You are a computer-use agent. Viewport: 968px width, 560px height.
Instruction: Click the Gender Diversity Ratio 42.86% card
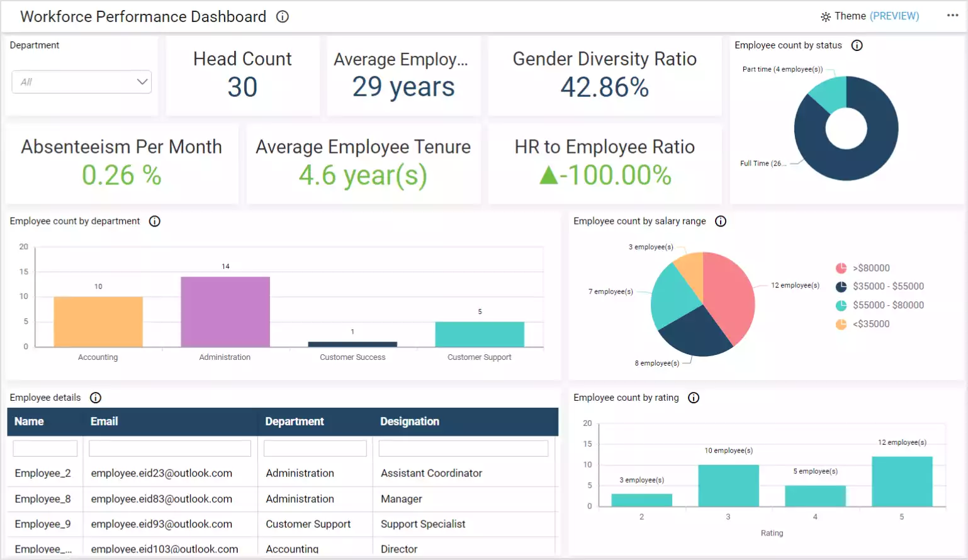pos(605,75)
